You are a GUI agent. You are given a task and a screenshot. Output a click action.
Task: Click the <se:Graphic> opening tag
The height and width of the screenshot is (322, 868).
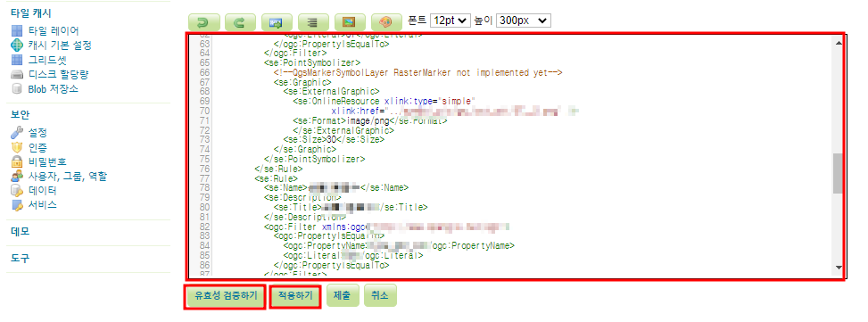tap(302, 82)
